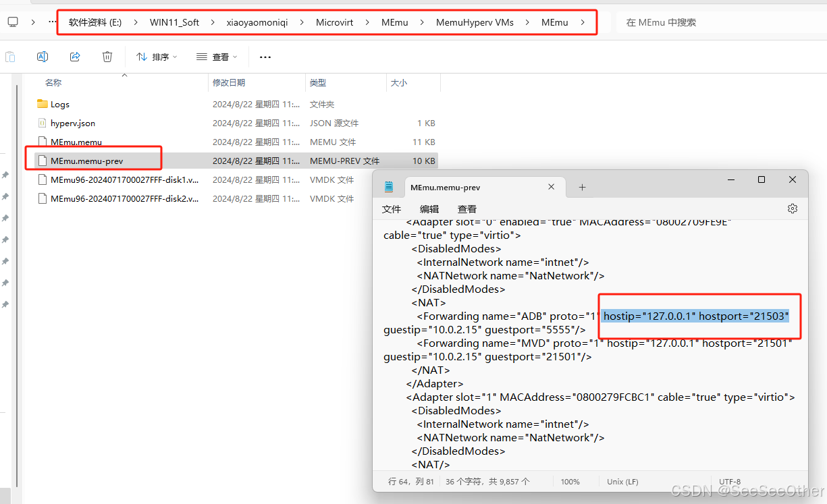Minimize the Notepad window
Viewport: 827px width, 504px height.
(730, 179)
